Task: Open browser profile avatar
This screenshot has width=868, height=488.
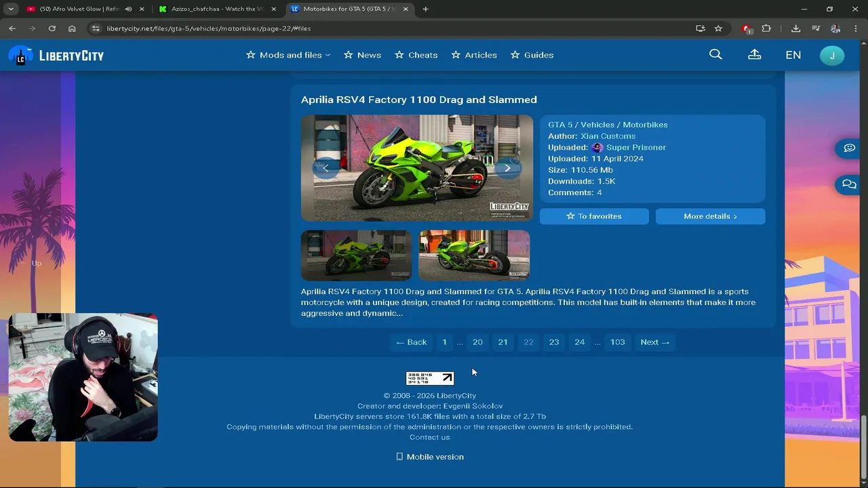Action: 835,28
